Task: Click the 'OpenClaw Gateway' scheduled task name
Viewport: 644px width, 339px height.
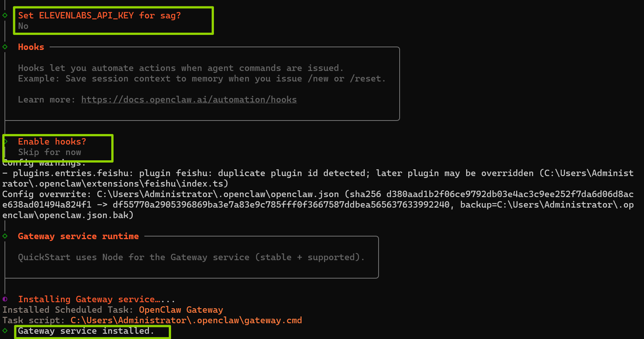Action: (x=181, y=310)
